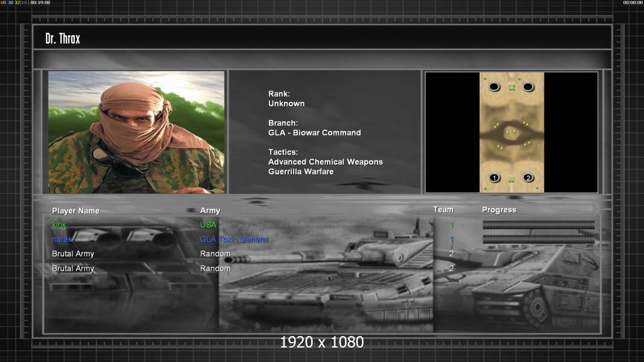Click the Tactics: label
644x362 pixels.
point(283,152)
